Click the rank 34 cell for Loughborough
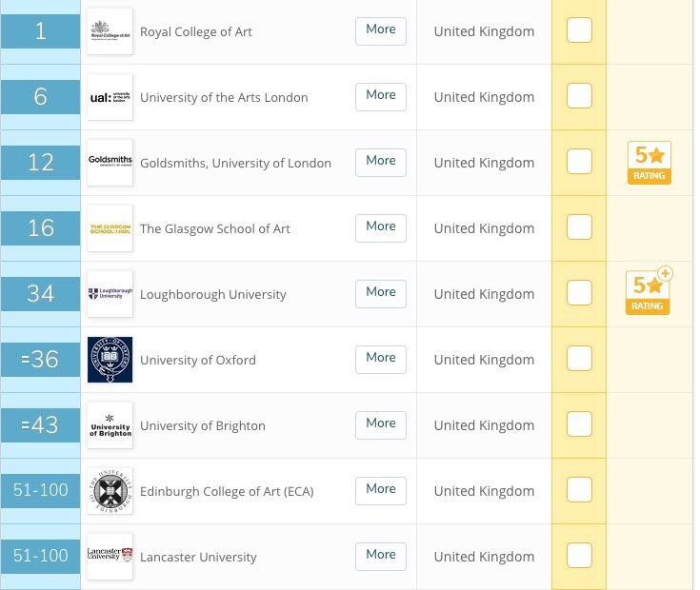The width and height of the screenshot is (700, 590). 40,294
